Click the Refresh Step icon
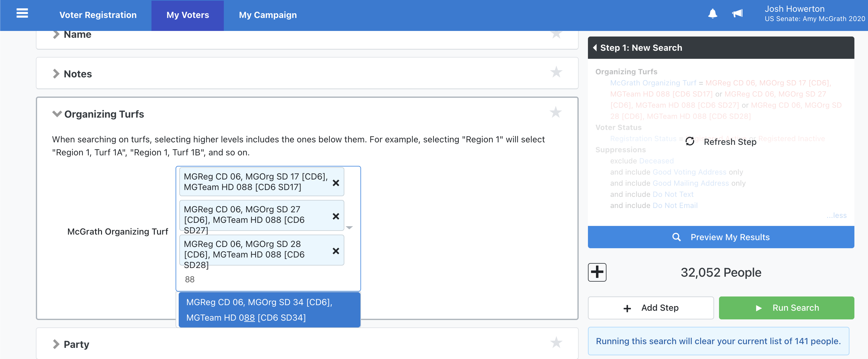 point(690,141)
